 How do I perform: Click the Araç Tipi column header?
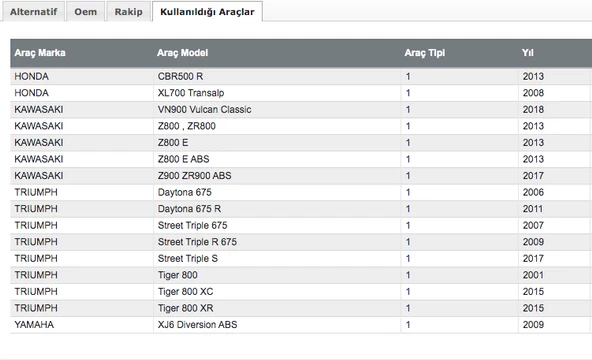click(x=425, y=53)
